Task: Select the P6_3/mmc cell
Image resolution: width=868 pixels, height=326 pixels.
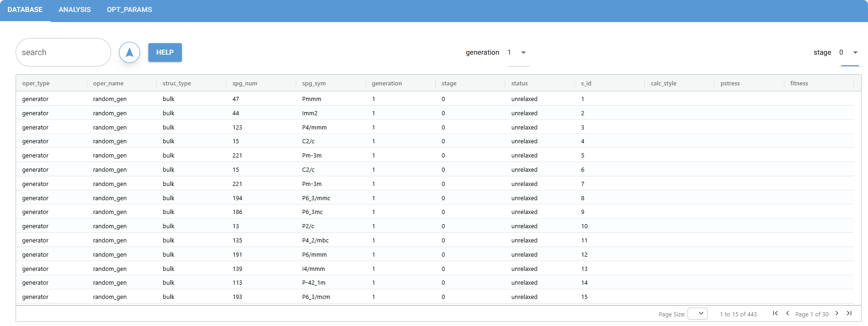Action: point(331,198)
